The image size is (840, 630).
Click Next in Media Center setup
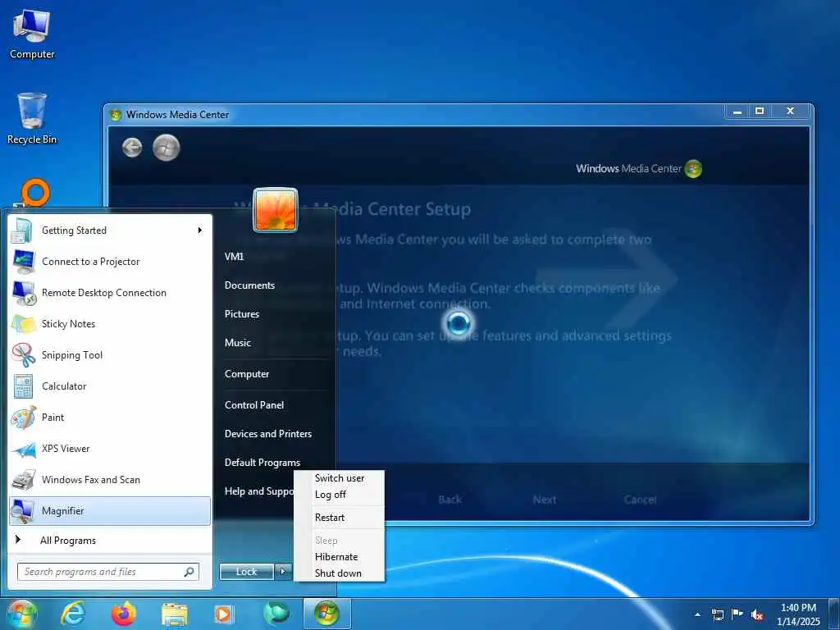click(x=545, y=500)
